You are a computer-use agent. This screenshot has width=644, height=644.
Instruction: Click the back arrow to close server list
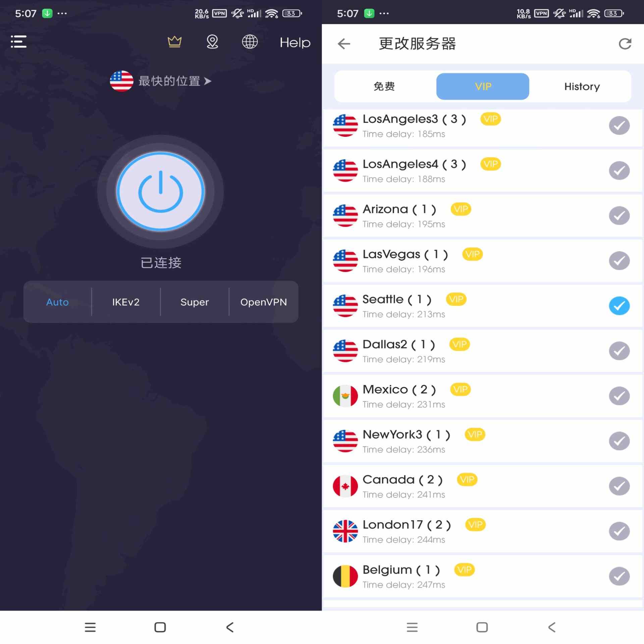point(343,43)
